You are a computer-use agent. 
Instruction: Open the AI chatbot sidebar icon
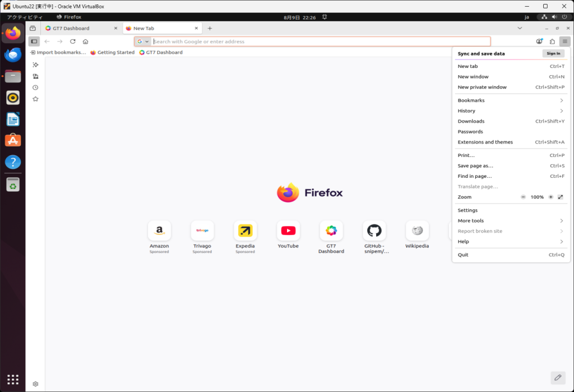point(35,65)
